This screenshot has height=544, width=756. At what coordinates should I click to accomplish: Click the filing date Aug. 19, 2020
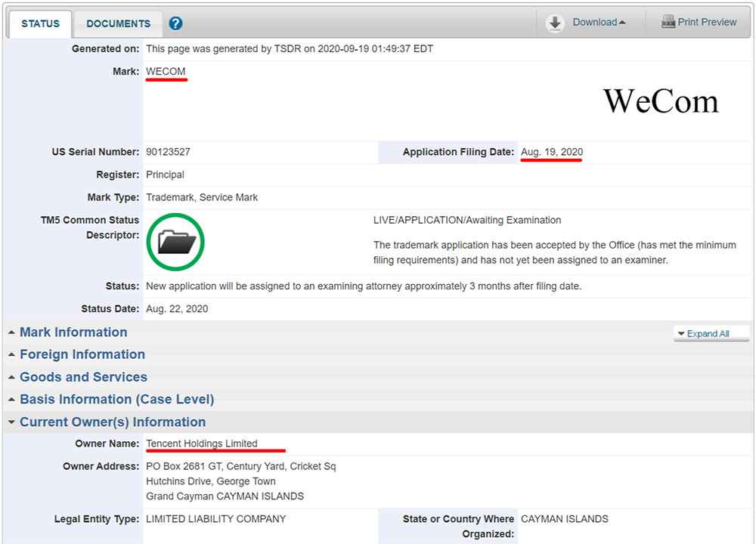(552, 152)
